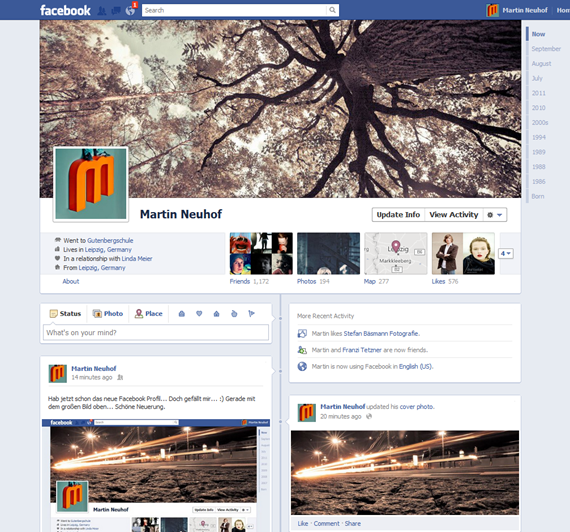Open the About link
Viewport: 570px width, 532px height.
[x=71, y=281]
